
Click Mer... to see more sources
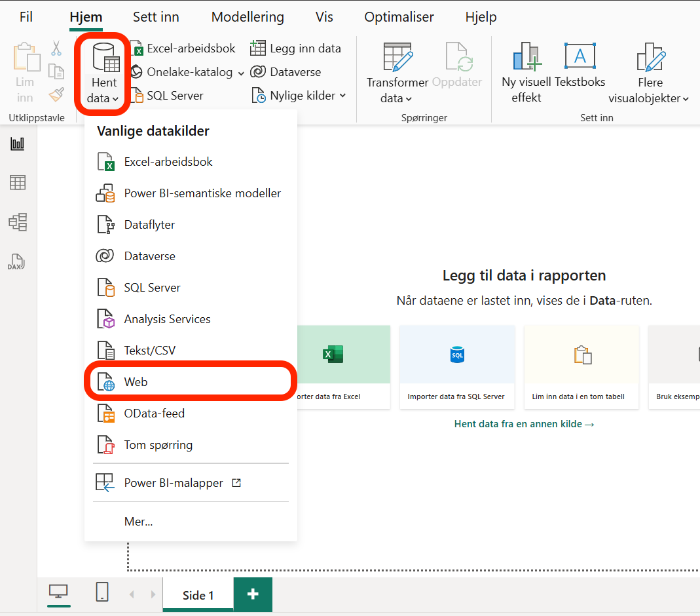(x=191, y=521)
